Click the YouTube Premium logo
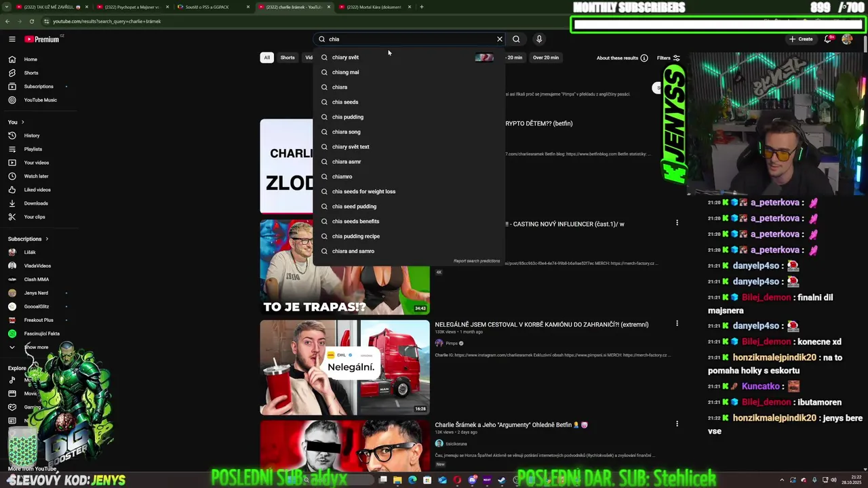The height and width of the screenshot is (488, 868). click(42, 39)
